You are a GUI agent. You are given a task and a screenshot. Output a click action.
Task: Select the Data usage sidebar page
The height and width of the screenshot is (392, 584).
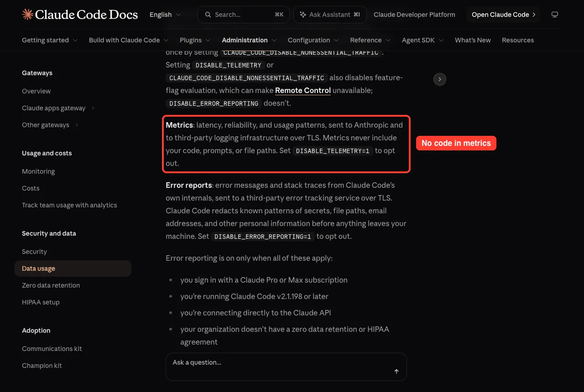73,268
